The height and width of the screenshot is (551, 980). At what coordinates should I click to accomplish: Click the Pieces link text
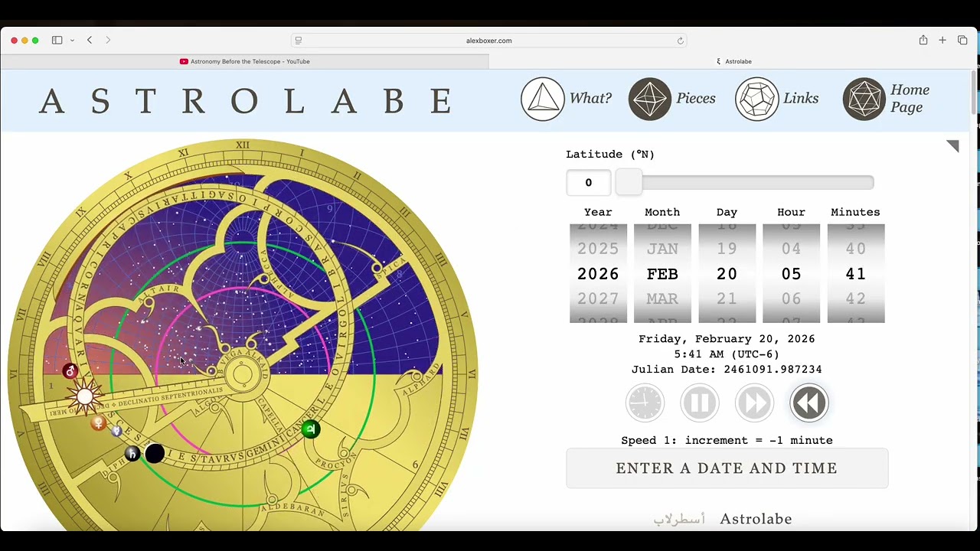[696, 99]
